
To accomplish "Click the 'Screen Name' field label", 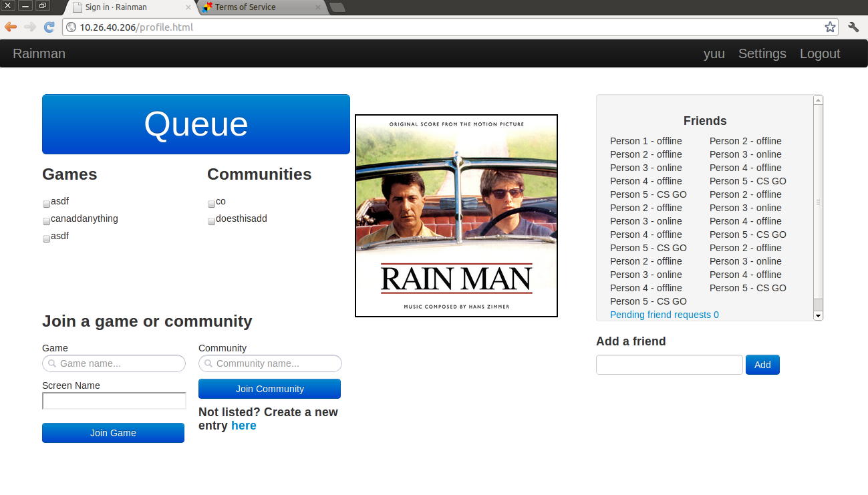I will click(x=71, y=385).
